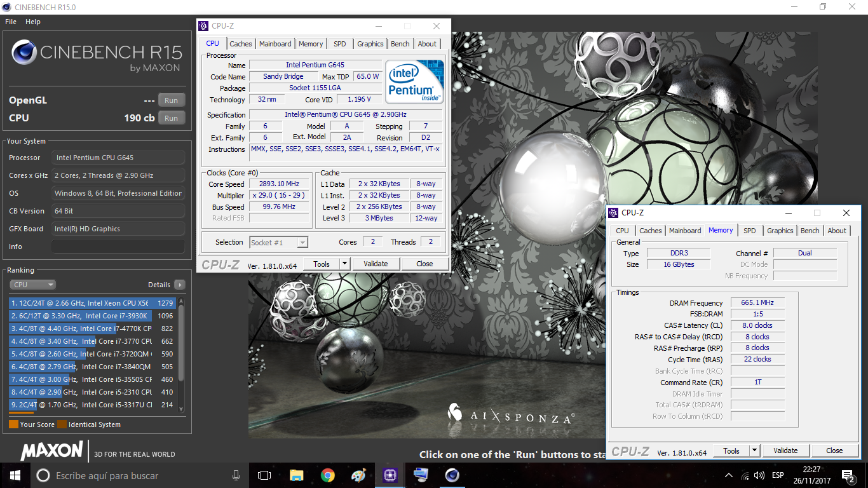Select ranking row Core i5-3550S
The width and height of the screenshot is (868, 488).
coord(92,379)
